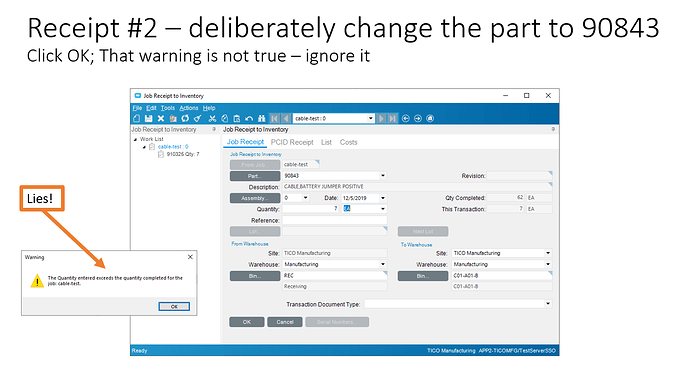
Task: Open the Assembly 0 dropdown arrow
Action: click(x=305, y=198)
